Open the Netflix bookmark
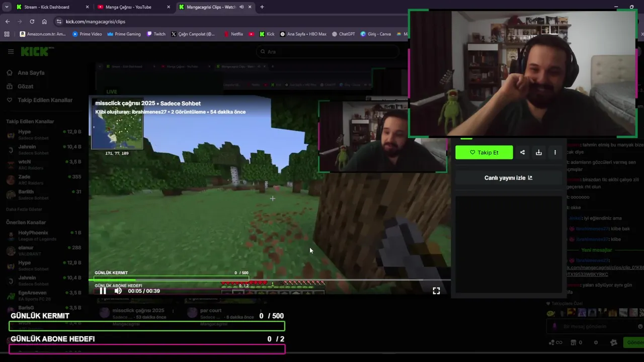The image size is (644, 362). point(233,34)
